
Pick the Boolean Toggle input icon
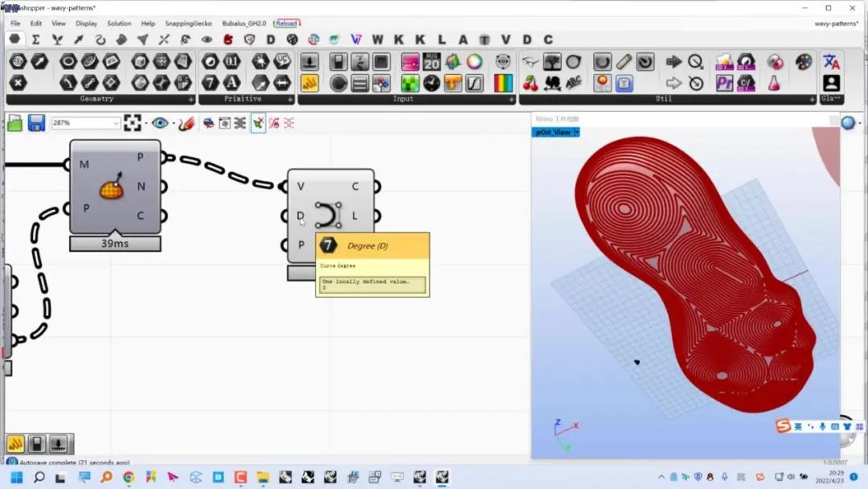[x=339, y=61]
